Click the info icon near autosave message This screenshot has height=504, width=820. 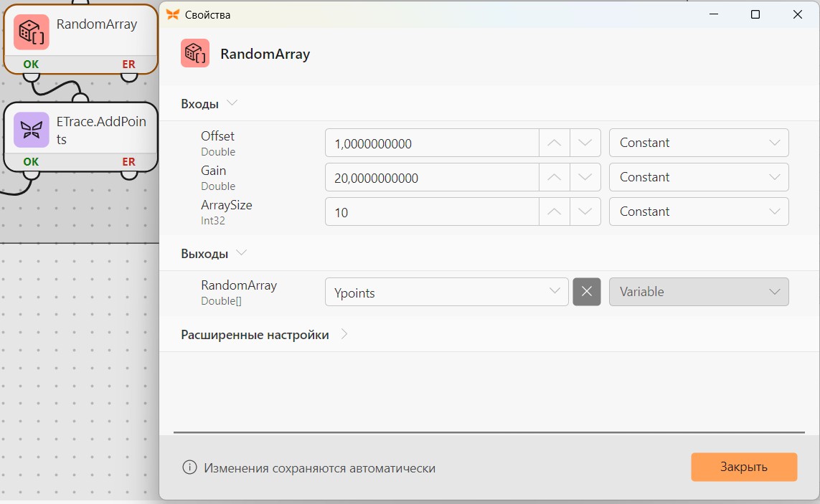click(x=189, y=467)
